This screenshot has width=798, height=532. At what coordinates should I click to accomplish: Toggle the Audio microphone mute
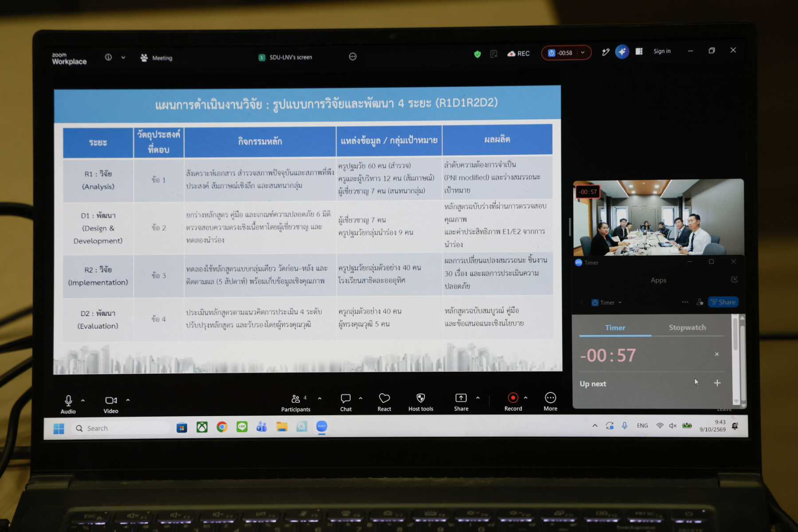coord(68,404)
